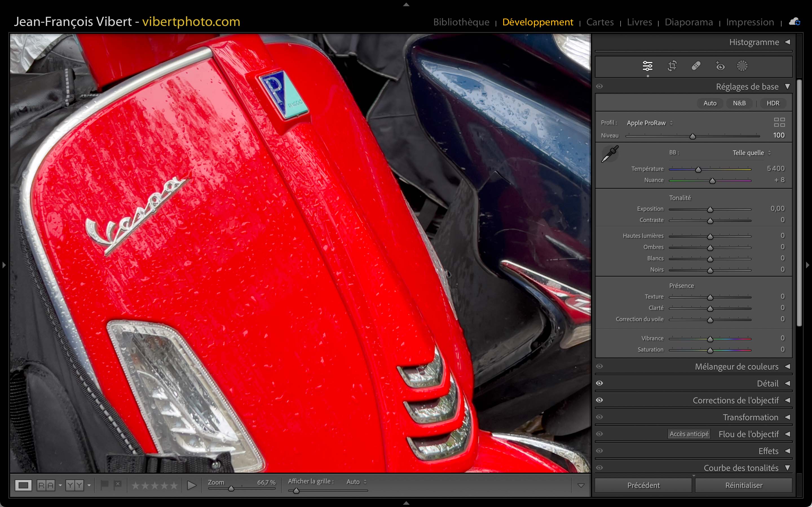This screenshot has width=812, height=507.
Task: Switch to the Bibliothèque module
Action: pos(461,22)
